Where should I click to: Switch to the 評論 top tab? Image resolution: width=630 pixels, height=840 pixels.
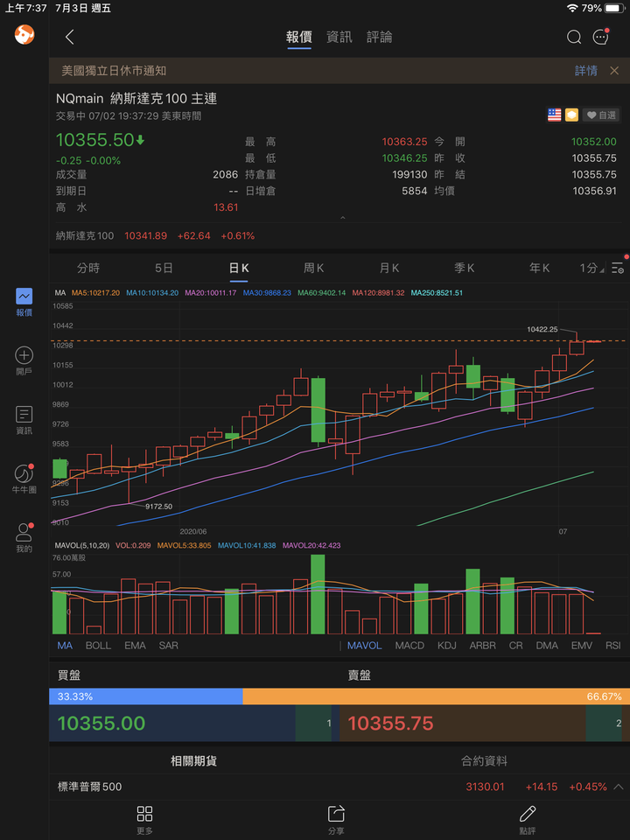(x=379, y=37)
